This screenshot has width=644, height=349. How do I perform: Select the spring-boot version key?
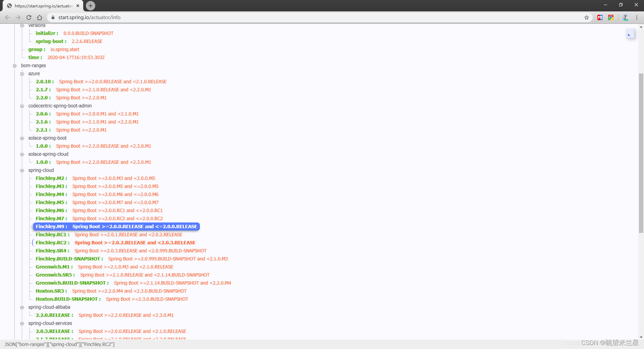(50, 41)
